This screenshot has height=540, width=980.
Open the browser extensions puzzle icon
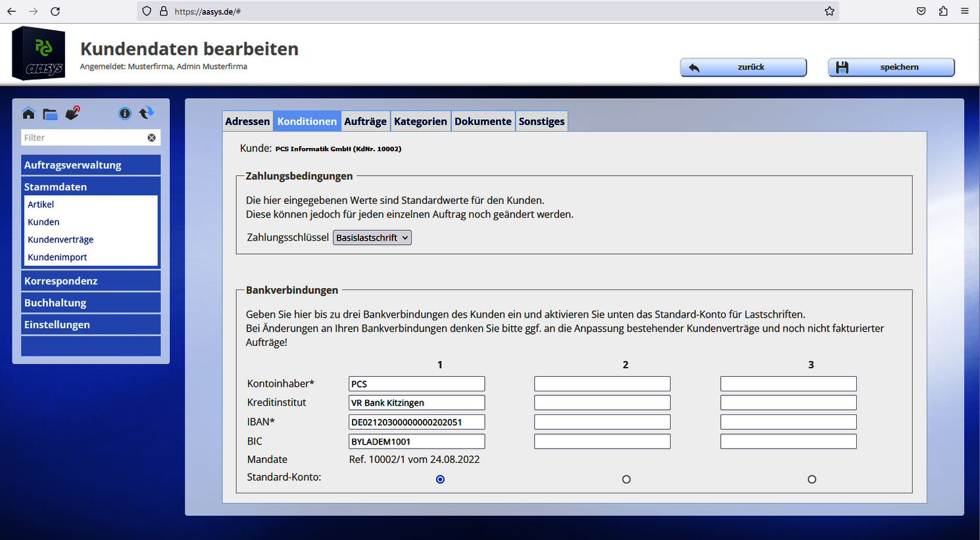tap(943, 11)
